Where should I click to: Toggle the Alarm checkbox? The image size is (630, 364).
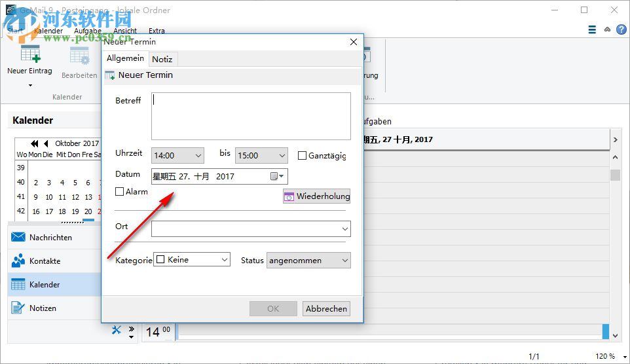[119, 192]
